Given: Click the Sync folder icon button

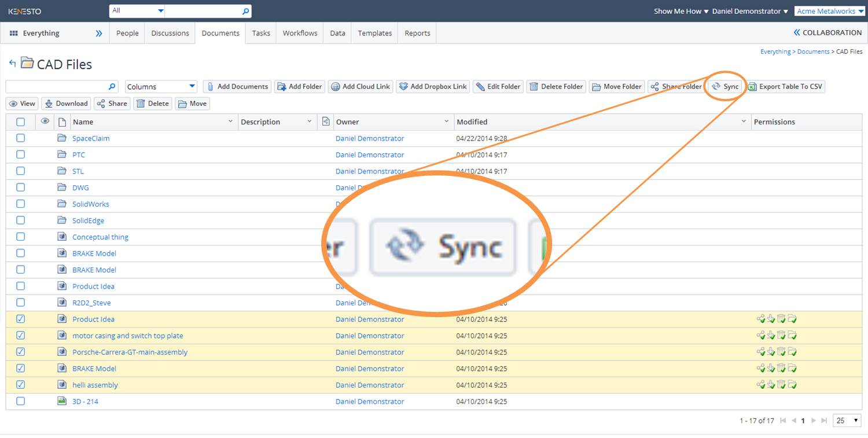Looking at the screenshot, I should [716, 86].
